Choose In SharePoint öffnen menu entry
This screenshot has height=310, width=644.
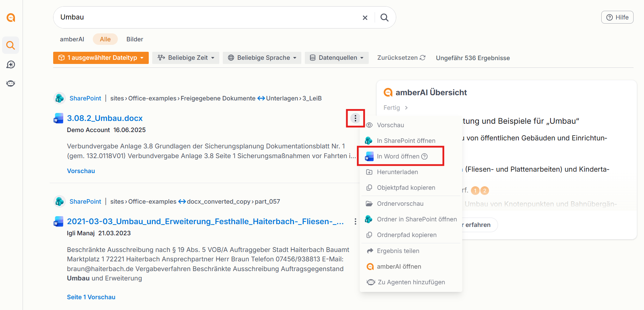coord(411,141)
